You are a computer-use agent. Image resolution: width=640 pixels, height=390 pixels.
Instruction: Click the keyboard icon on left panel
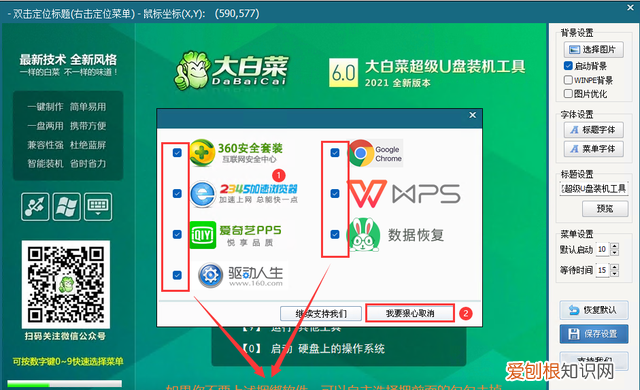(98, 206)
